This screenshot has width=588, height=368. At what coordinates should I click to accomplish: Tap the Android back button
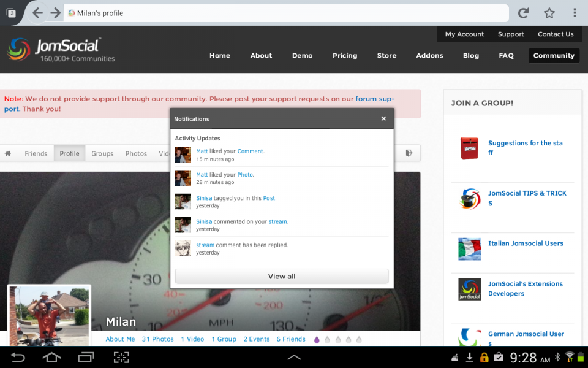pyautogui.click(x=17, y=357)
